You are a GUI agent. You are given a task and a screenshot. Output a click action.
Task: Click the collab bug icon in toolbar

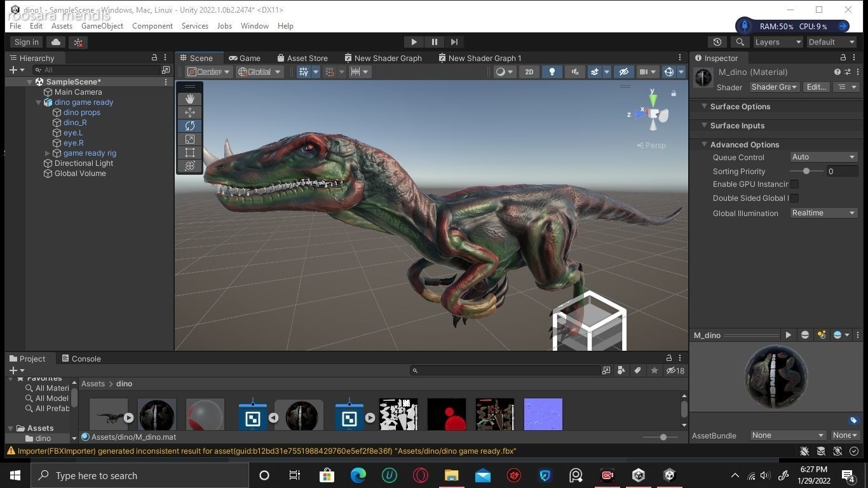pos(78,42)
